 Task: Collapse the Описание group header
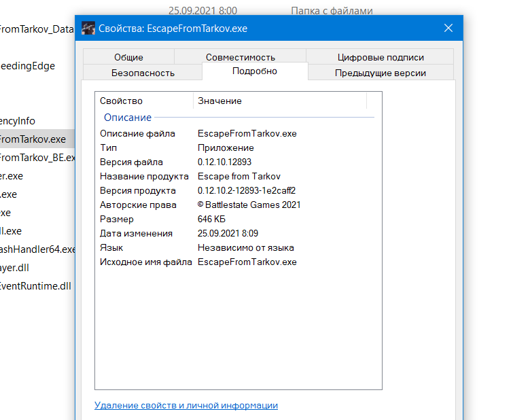pyautogui.click(x=128, y=118)
